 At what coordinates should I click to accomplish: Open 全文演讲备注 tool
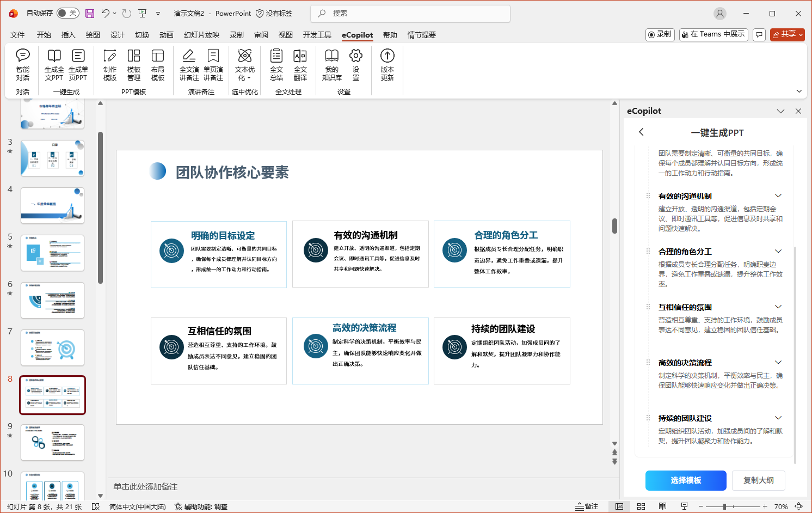point(189,64)
